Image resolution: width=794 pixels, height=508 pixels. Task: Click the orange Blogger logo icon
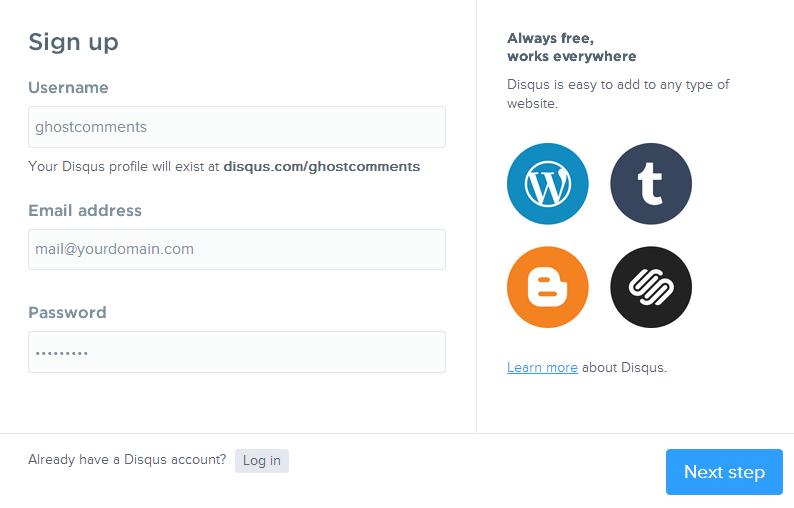coord(547,287)
